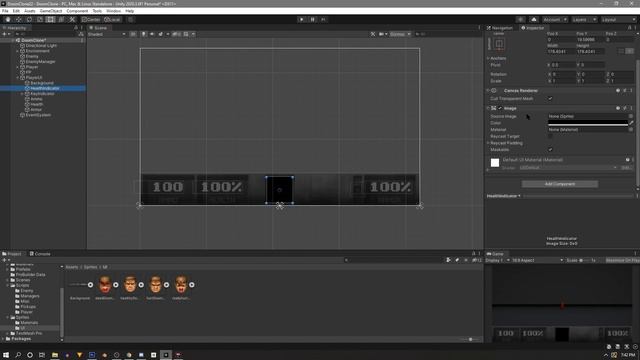Click the Material object picker circle
This screenshot has height=360, width=640.
631,129
